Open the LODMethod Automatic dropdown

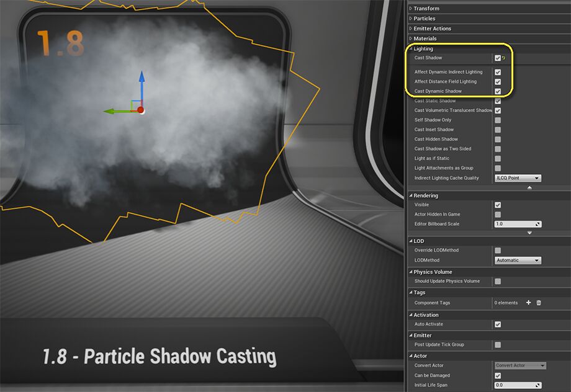[x=518, y=261]
